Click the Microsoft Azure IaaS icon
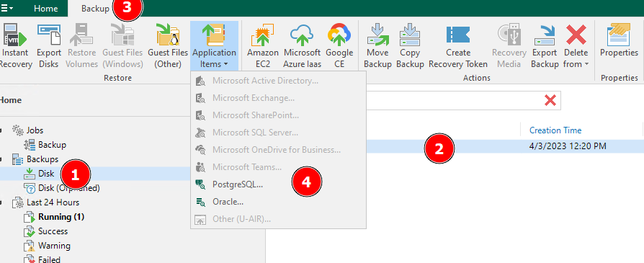 pyautogui.click(x=302, y=46)
